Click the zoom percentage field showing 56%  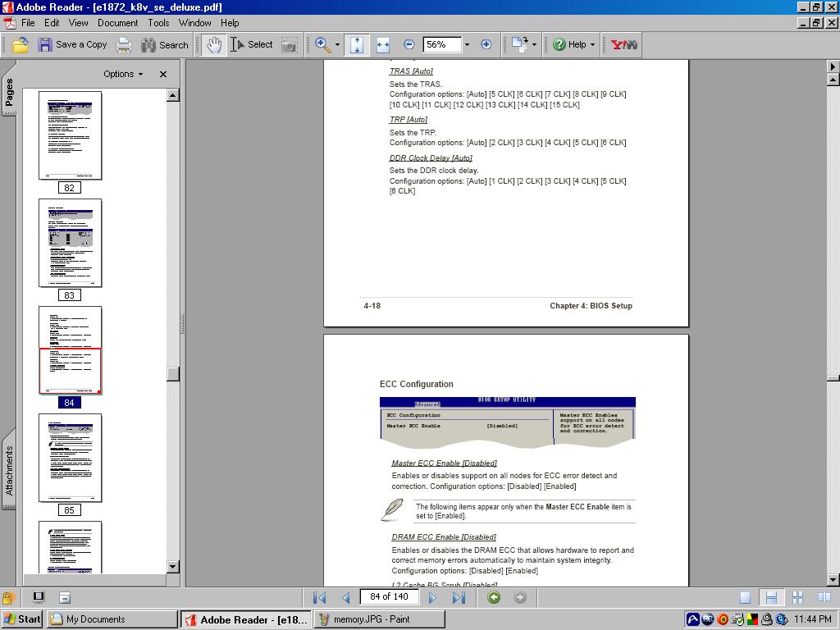(442, 45)
